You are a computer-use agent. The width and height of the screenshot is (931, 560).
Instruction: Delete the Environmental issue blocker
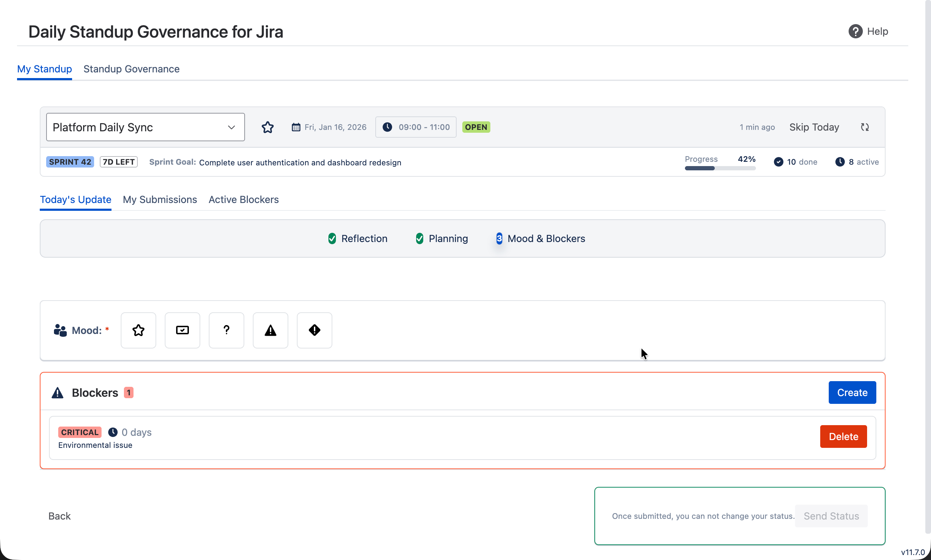(843, 437)
